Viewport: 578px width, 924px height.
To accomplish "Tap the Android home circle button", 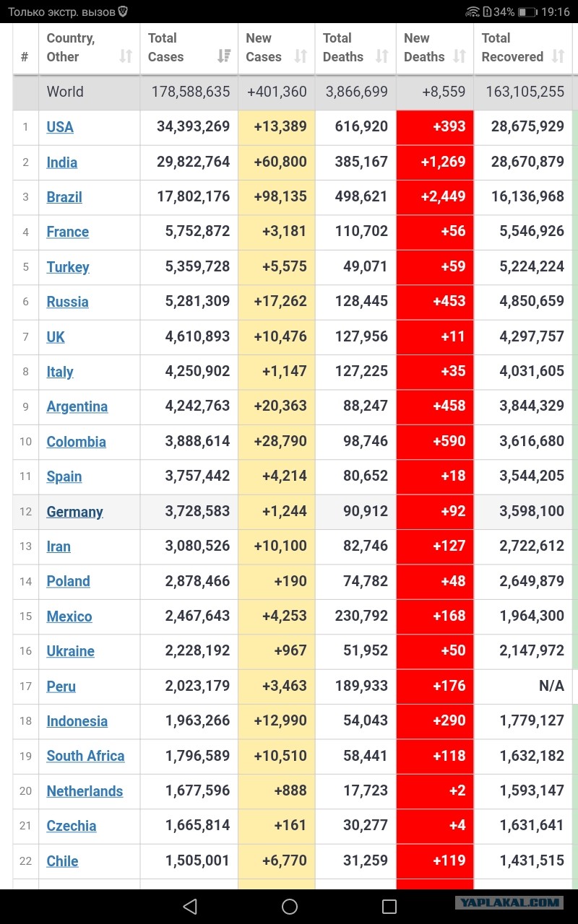I will point(290,906).
